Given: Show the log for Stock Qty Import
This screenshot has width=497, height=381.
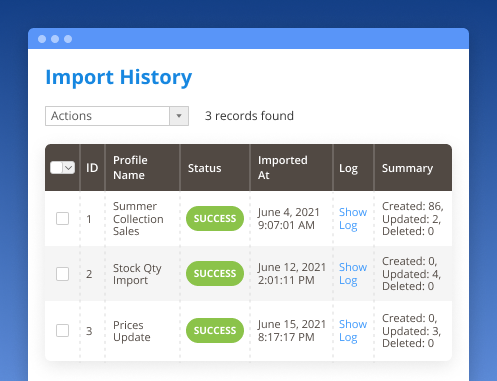Looking at the screenshot, I should click(353, 274).
